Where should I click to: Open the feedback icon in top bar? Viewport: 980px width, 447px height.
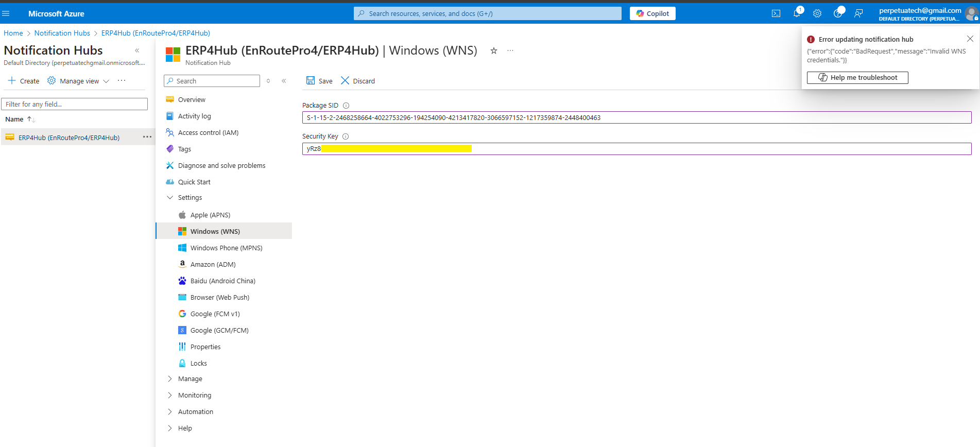[x=858, y=13]
